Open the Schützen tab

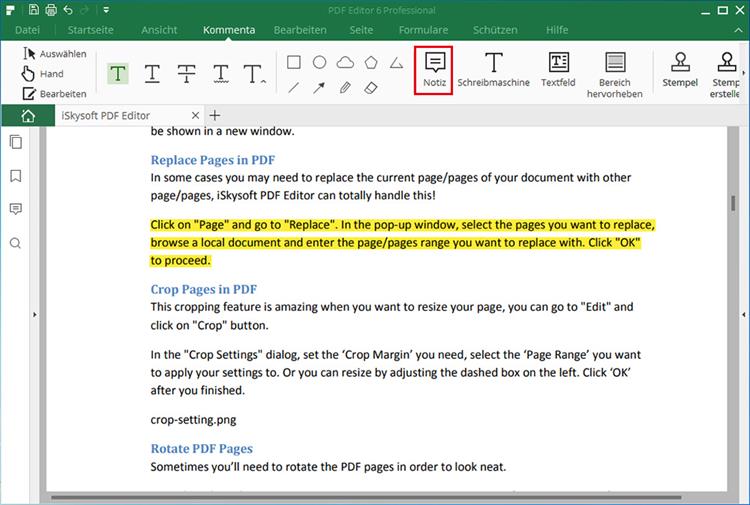pos(495,30)
